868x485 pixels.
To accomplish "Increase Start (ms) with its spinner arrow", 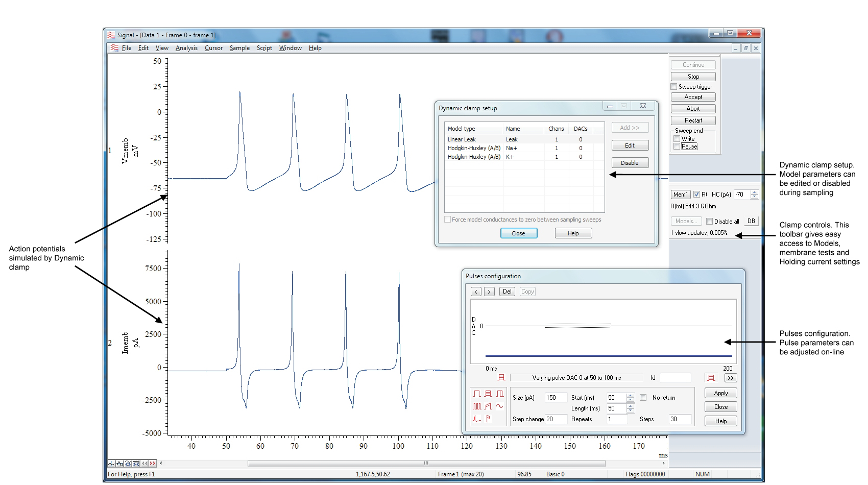I will click(631, 395).
